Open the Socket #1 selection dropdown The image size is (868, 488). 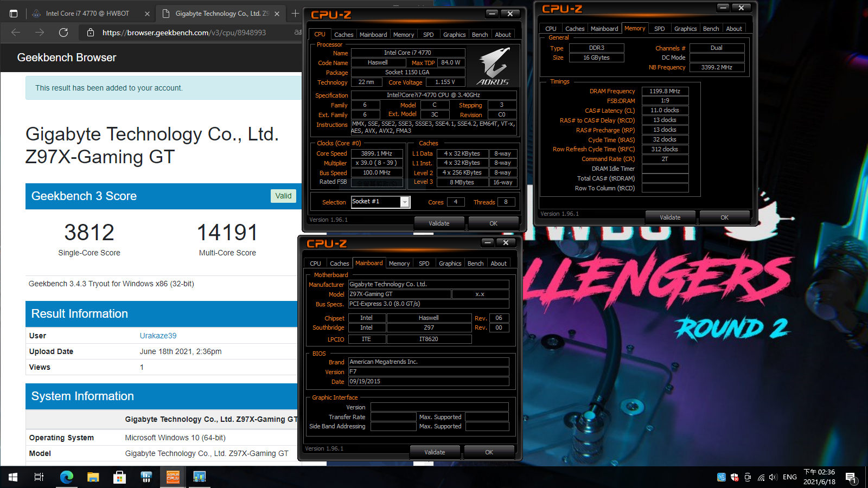point(405,202)
